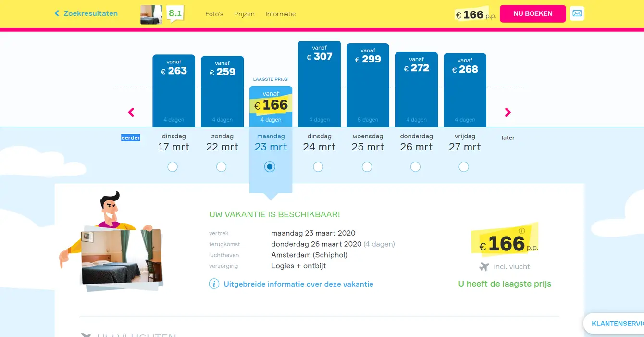Open the Klantenservice button
Image resolution: width=644 pixels, height=337 pixels.
click(614, 324)
